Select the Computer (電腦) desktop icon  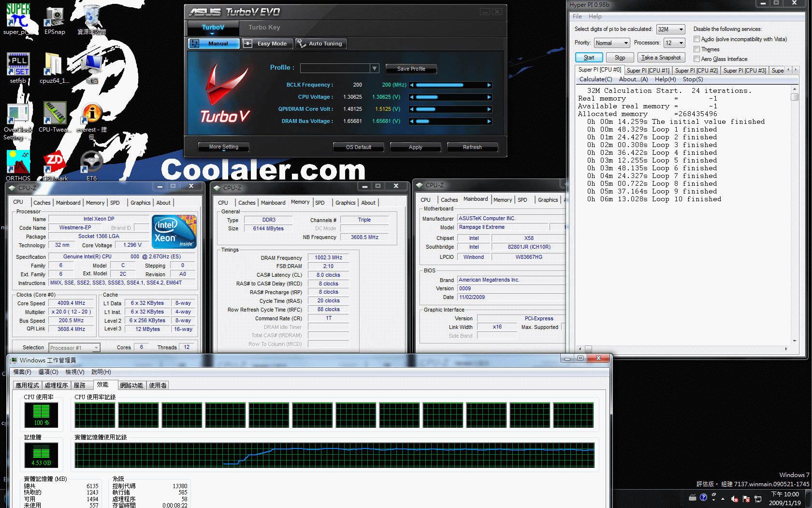pos(92,68)
